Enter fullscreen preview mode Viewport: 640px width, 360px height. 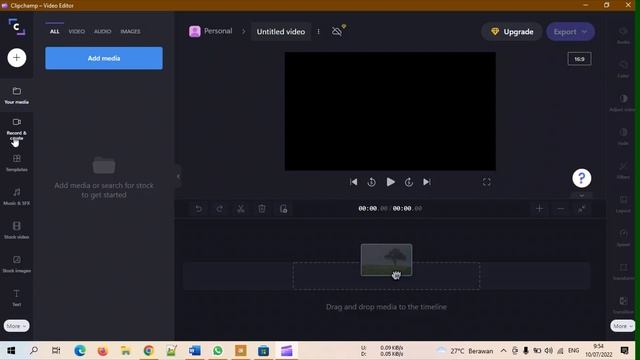[x=487, y=182]
